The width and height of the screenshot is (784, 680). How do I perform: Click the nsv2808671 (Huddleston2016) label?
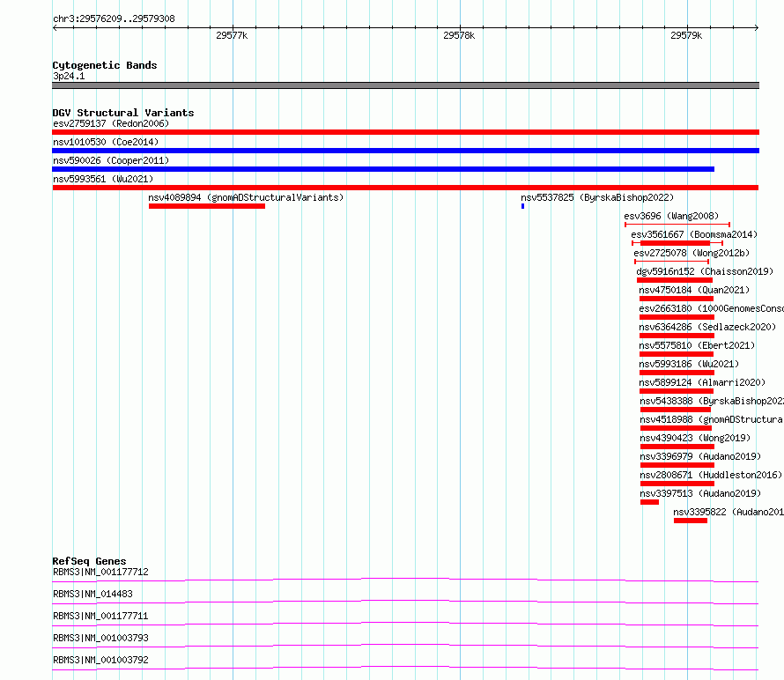(711, 475)
